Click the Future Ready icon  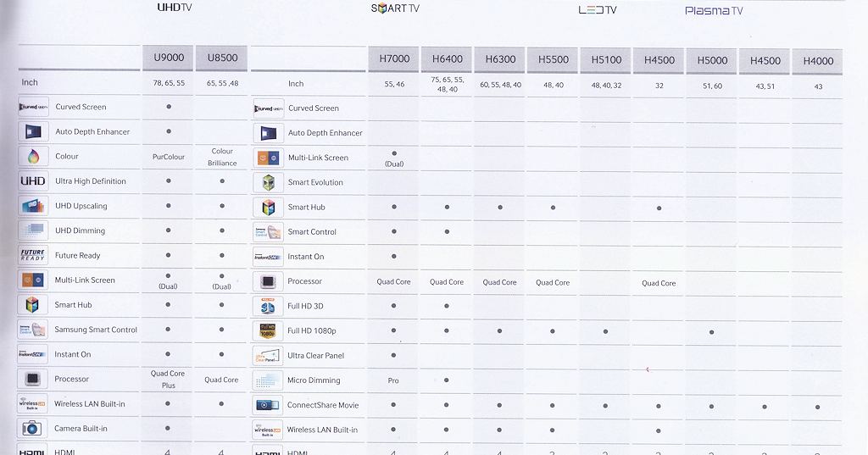(33, 255)
